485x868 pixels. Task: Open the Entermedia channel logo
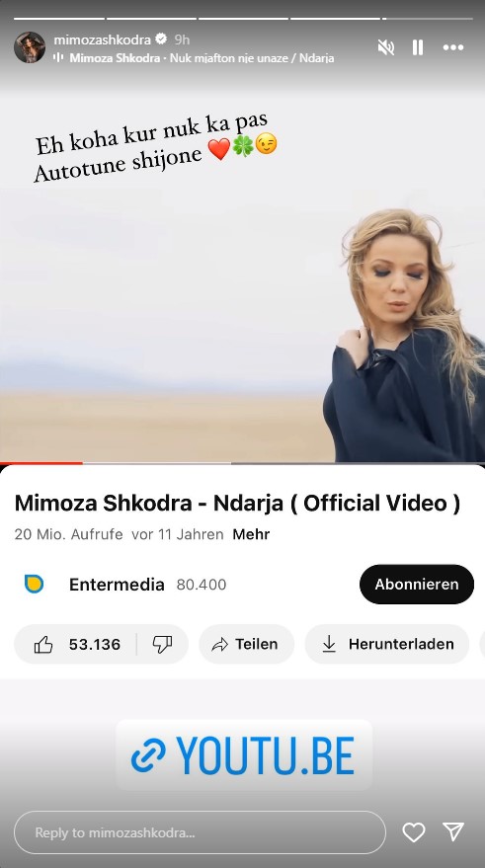(x=35, y=584)
